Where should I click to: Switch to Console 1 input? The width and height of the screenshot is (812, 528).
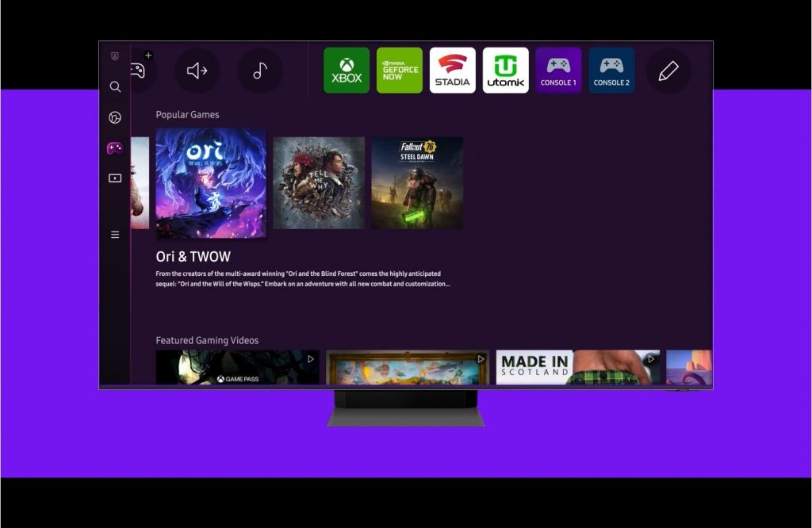(x=558, y=71)
